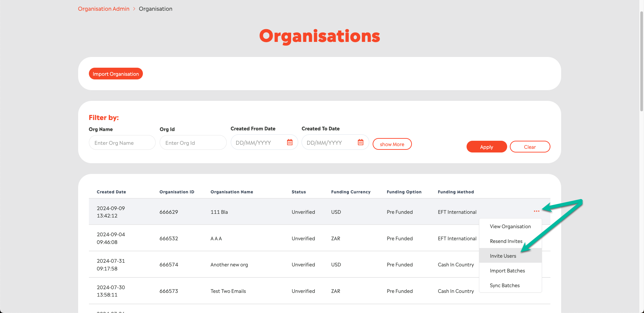Screen dimensions: 644x313
Task: Select Invite Users in context menu
Action: [503, 256]
